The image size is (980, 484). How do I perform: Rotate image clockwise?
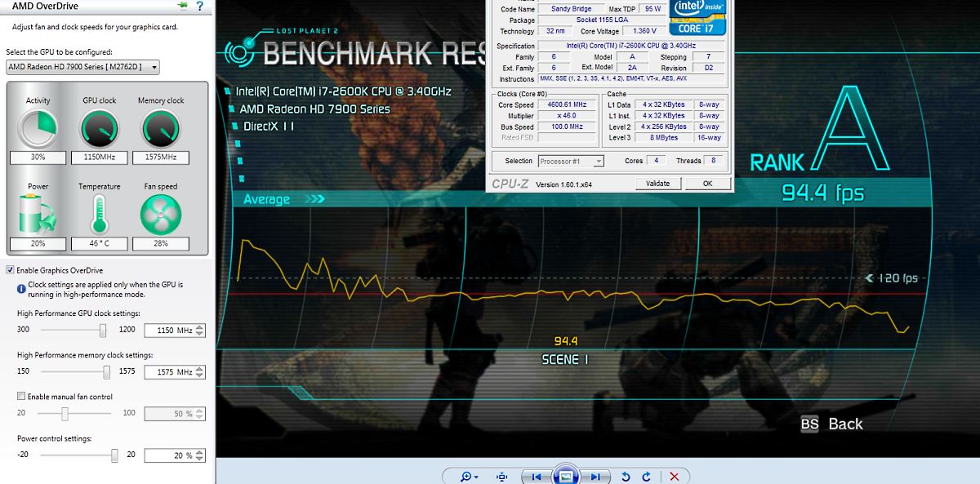pyautogui.click(x=647, y=477)
